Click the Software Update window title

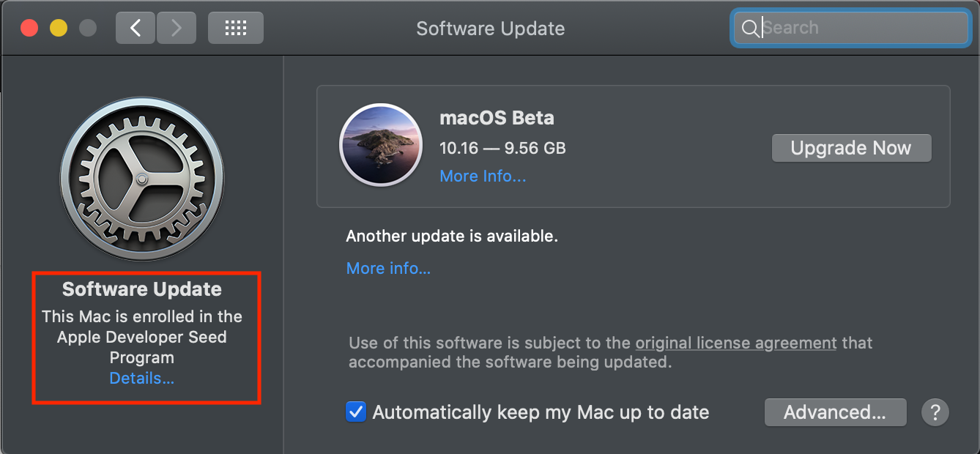(x=490, y=29)
